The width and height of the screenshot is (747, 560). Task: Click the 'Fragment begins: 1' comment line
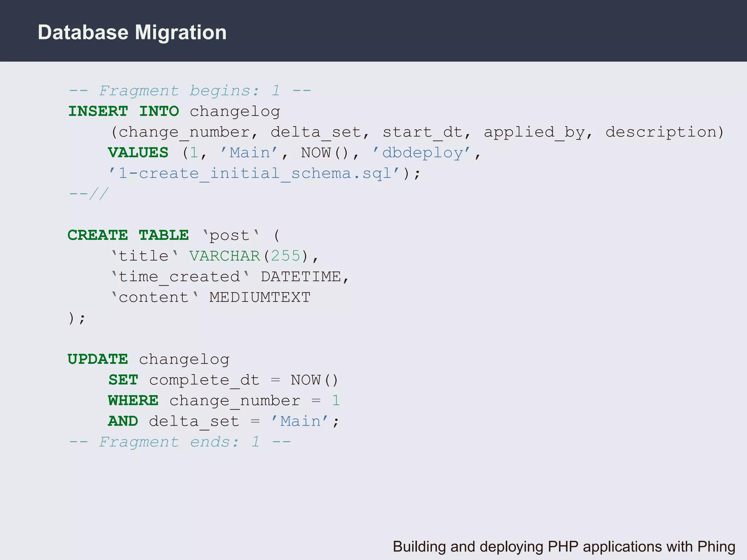pos(190,90)
